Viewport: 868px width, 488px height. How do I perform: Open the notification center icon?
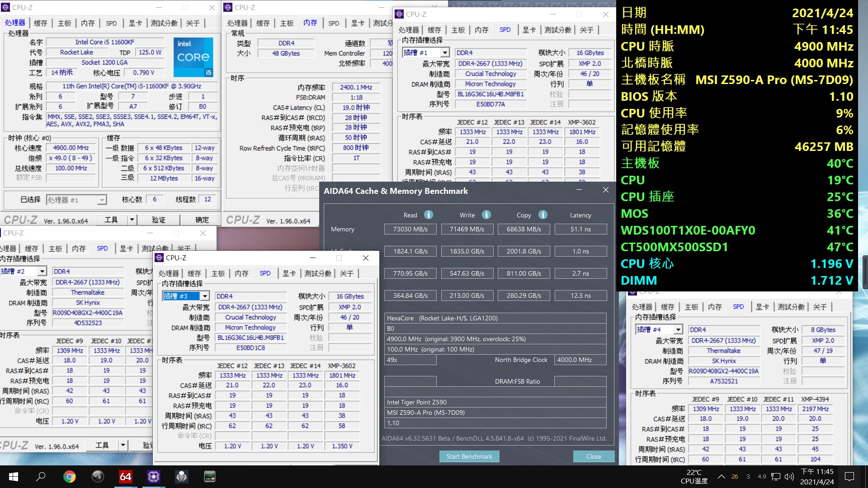pos(849,476)
